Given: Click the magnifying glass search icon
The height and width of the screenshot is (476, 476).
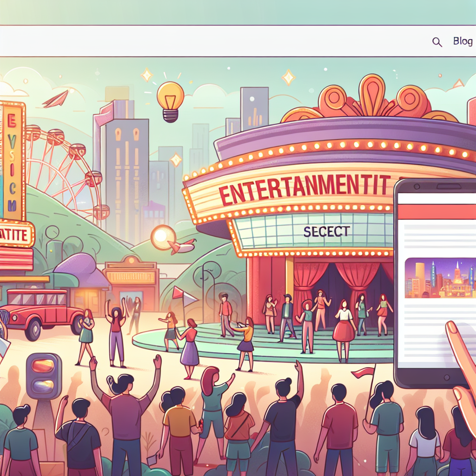Looking at the screenshot, I should click(x=437, y=42).
